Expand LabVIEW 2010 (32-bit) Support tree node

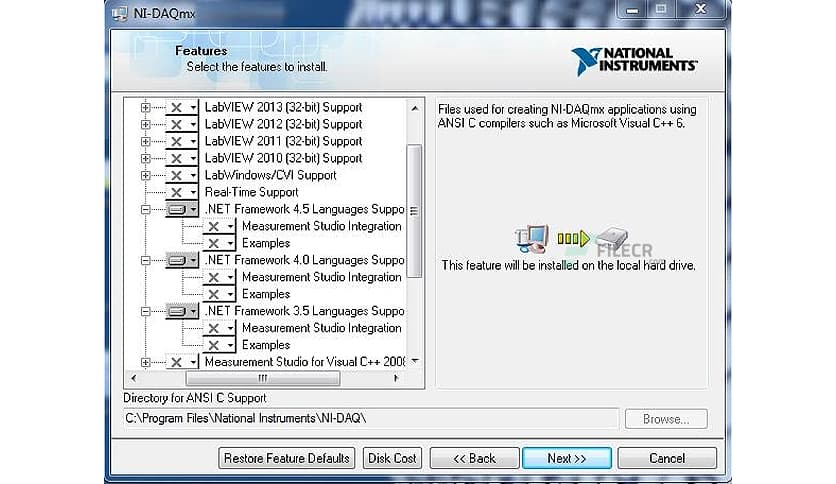pos(145,159)
